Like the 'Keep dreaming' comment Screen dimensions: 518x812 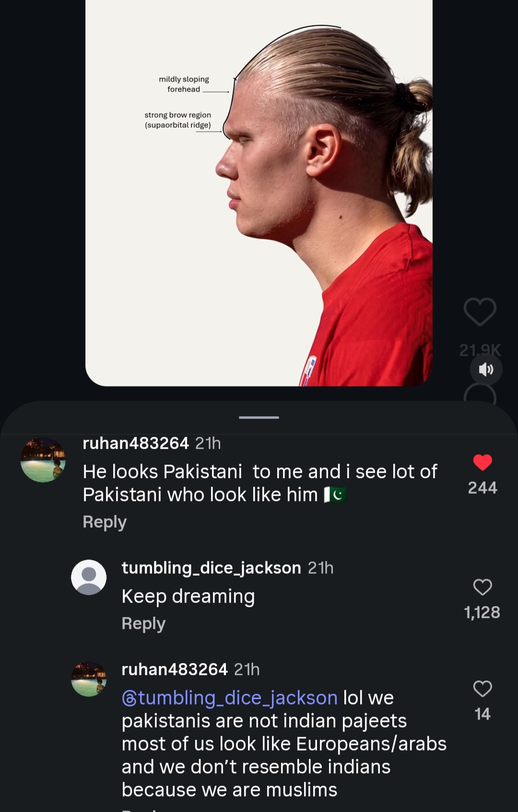point(483,587)
